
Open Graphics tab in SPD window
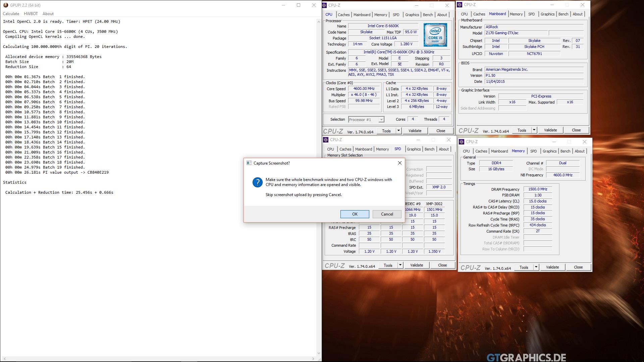[x=414, y=149]
